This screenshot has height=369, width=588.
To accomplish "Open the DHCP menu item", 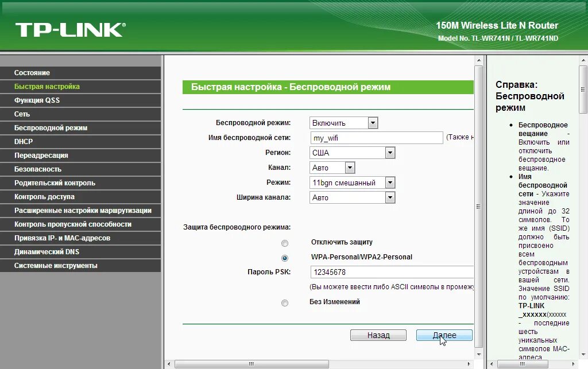I will (x=80, y=142).
